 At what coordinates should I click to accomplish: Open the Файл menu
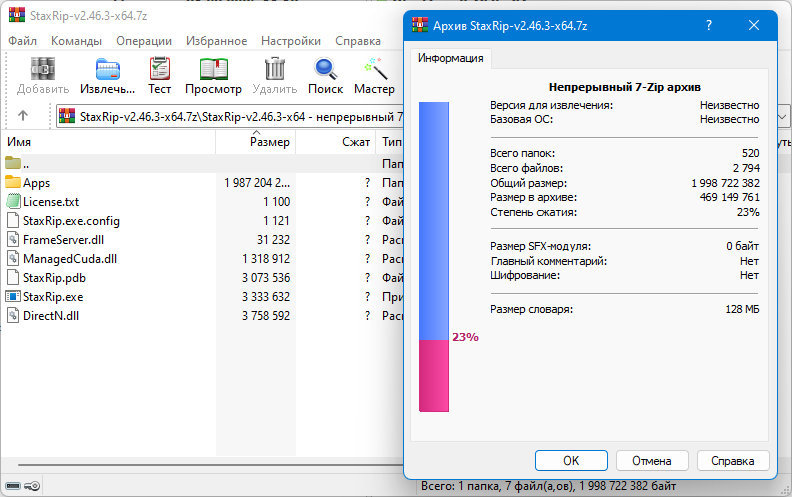[23, 41]
